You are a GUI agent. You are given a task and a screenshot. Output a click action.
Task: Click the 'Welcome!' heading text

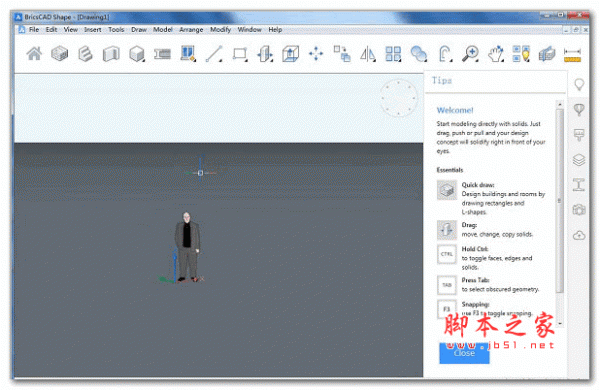(x=455, y=110)
